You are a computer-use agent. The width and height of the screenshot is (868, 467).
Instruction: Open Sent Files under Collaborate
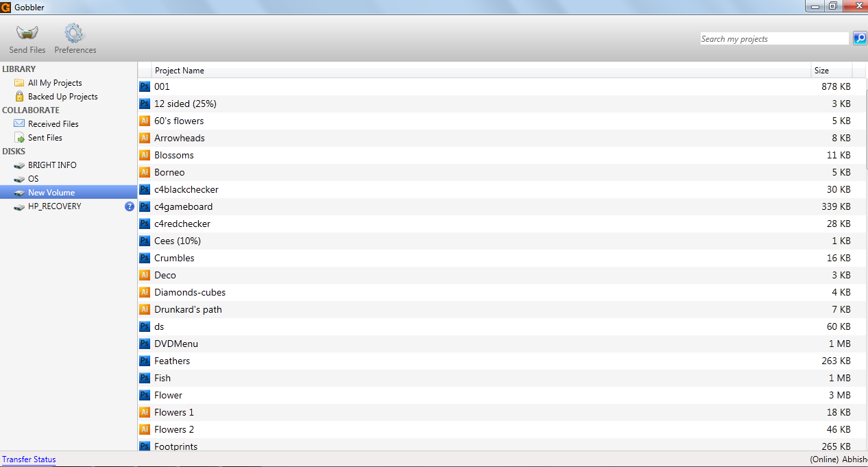[x=45, y=138]
